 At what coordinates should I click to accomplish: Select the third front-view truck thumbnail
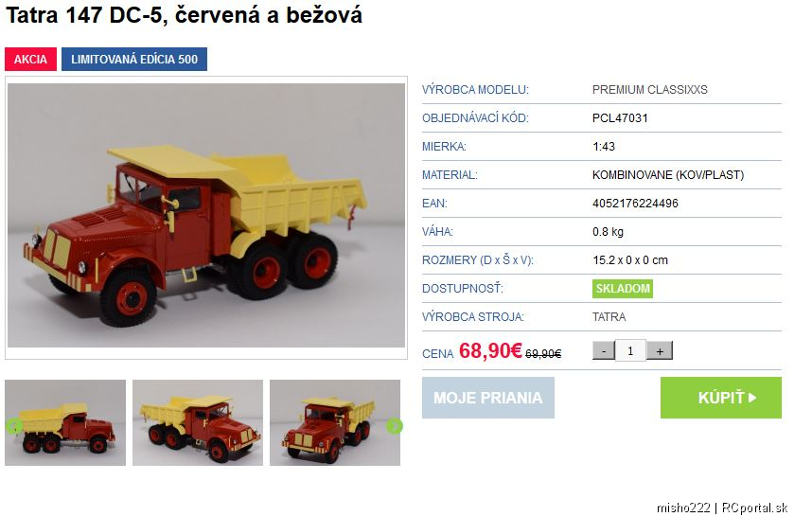click(335, 422)
